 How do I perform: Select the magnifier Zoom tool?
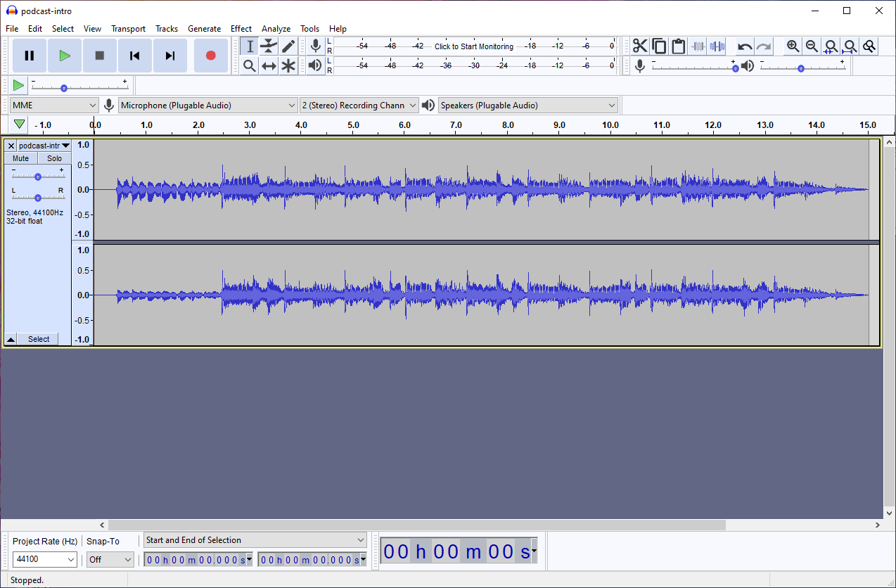point(249,66)
